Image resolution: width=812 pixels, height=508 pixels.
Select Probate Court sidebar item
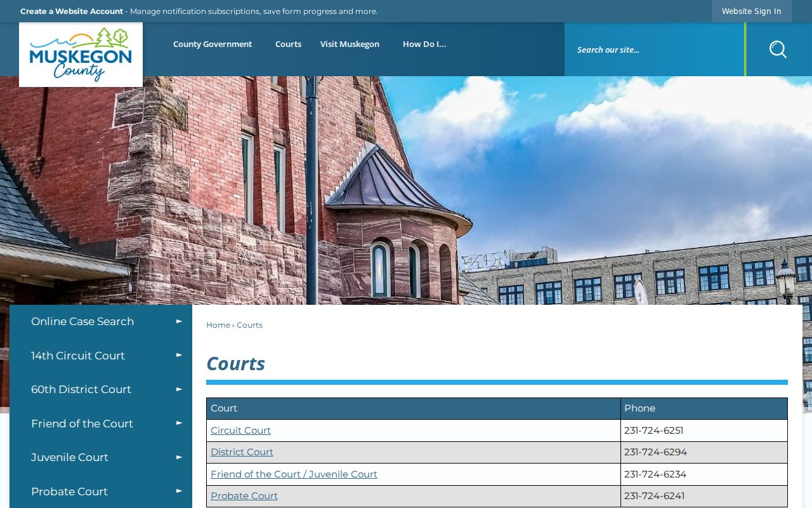tap(69, 491)
